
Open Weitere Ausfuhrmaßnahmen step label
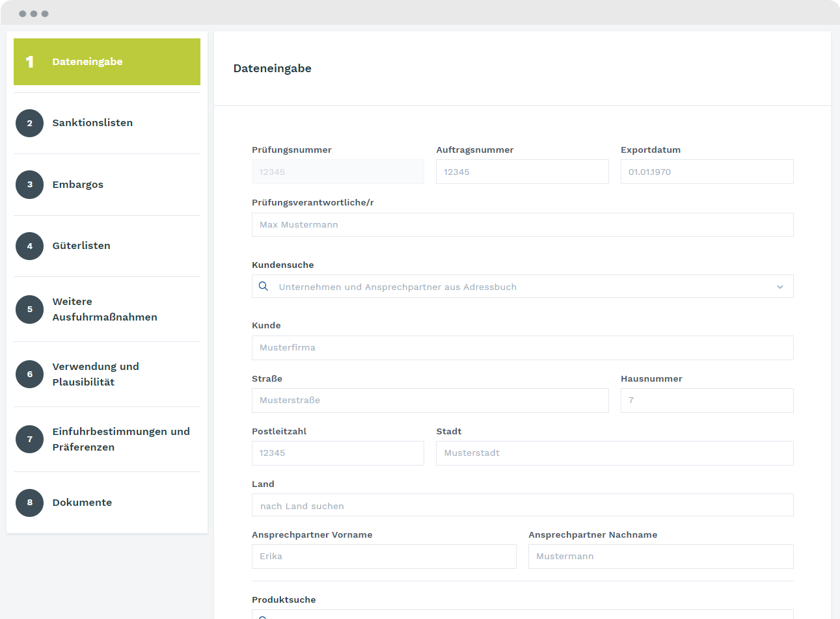coord(105,309)
